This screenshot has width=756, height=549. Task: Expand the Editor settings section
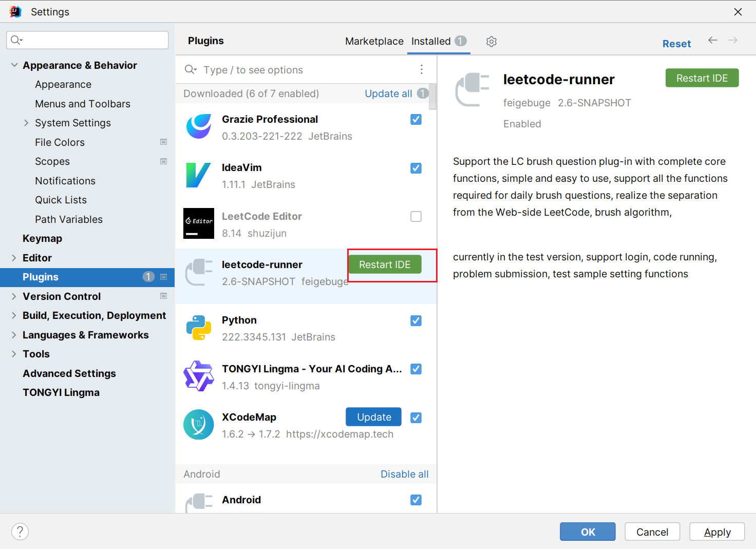tap(14, 258)
